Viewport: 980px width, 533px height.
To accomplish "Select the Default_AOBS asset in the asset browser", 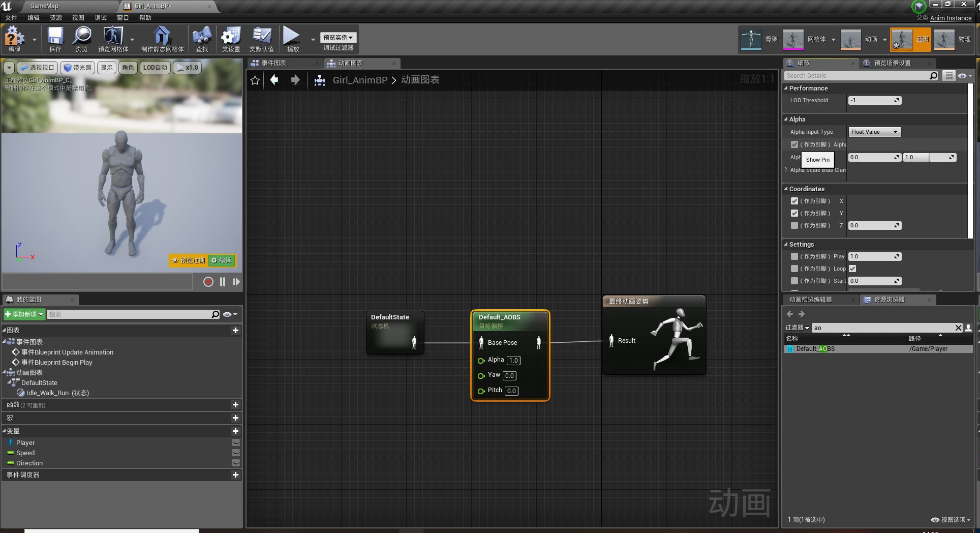I will [x=816, y=349].
